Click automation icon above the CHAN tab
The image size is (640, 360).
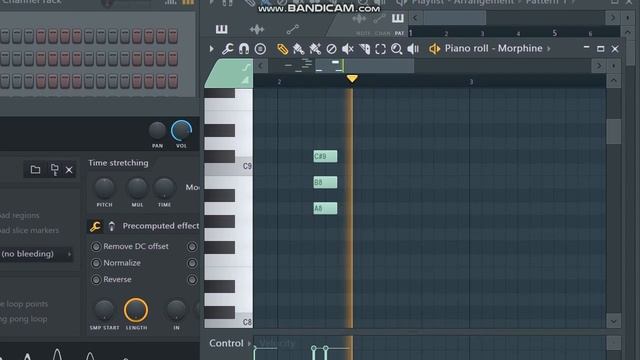click(x=379, y=18)
